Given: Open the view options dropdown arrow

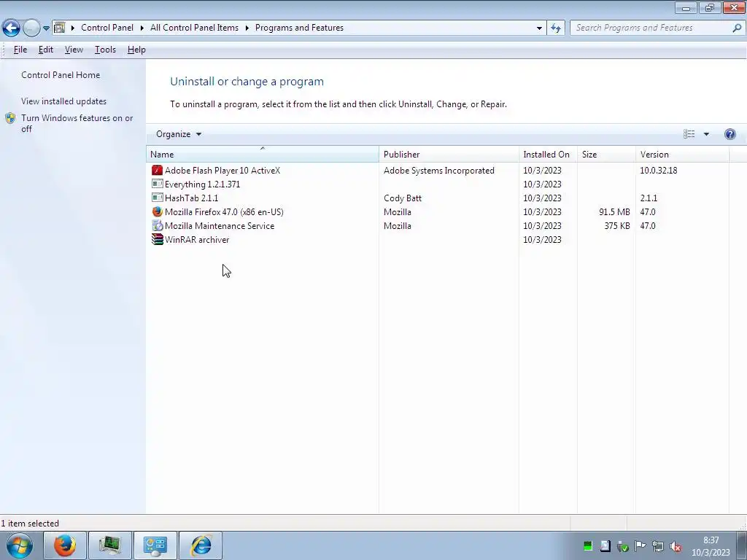Looking at the screenshot, I should (x=706, y=134).
